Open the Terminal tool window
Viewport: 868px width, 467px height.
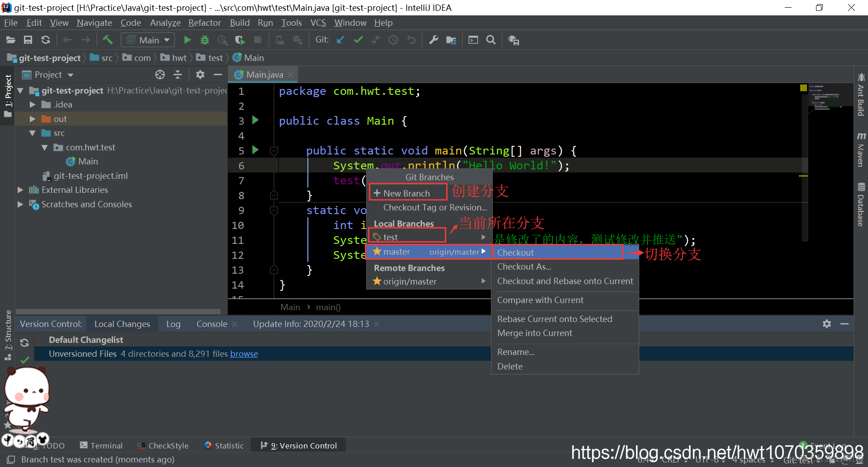click(102, 446)
